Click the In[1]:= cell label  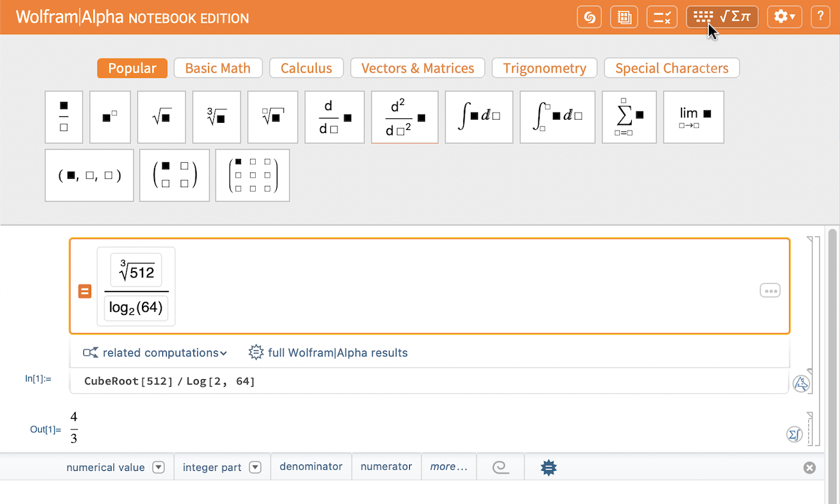click(38, 379)
